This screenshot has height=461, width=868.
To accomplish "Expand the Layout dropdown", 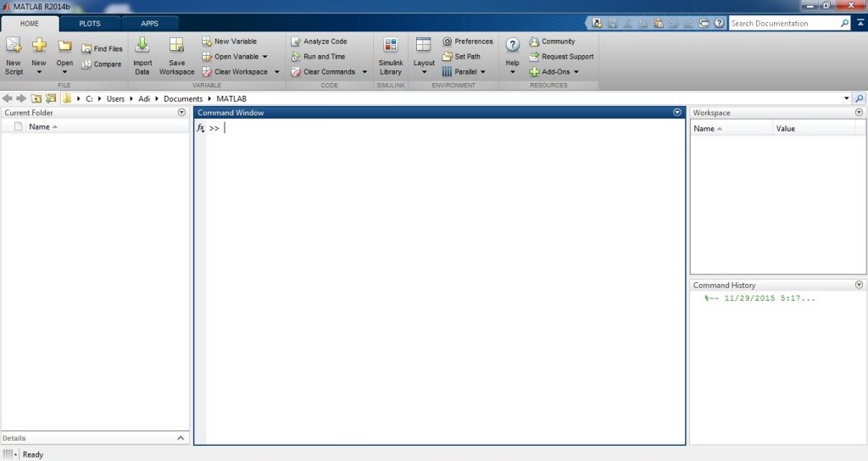I will coord(424,72).
